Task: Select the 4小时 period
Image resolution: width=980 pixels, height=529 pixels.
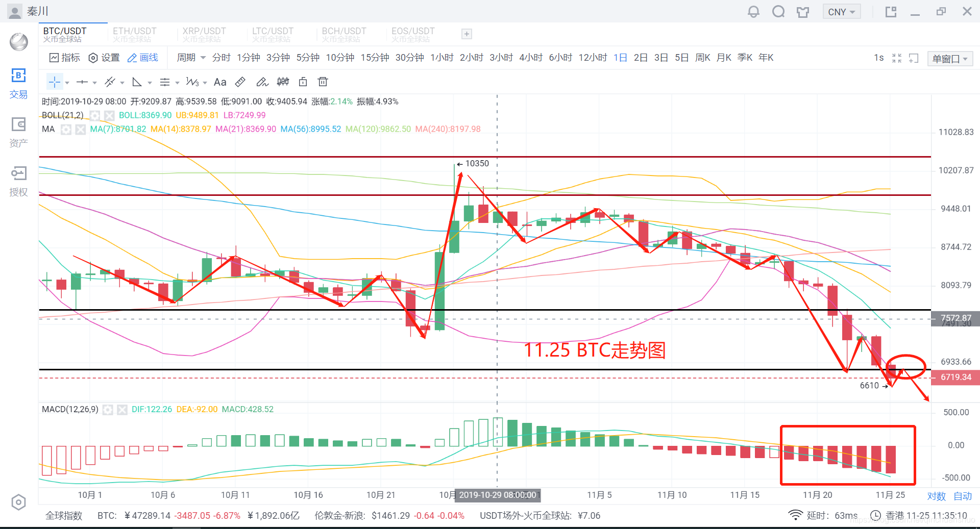Action: (531, 58)
